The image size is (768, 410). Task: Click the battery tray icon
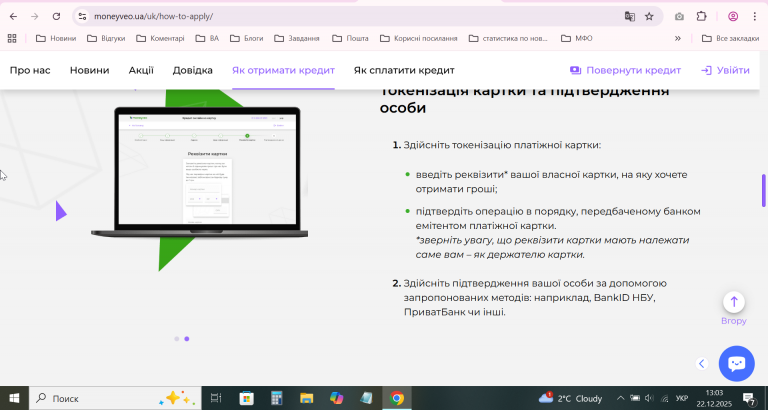click(x=635, y=398)
